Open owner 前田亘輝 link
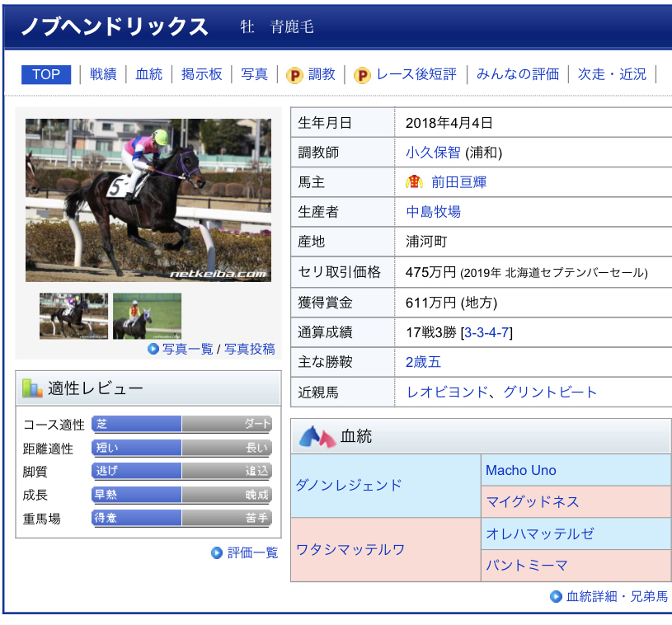The width and height of the screenshot is (672, 625). pyautogui.click(x=459, y=182)
